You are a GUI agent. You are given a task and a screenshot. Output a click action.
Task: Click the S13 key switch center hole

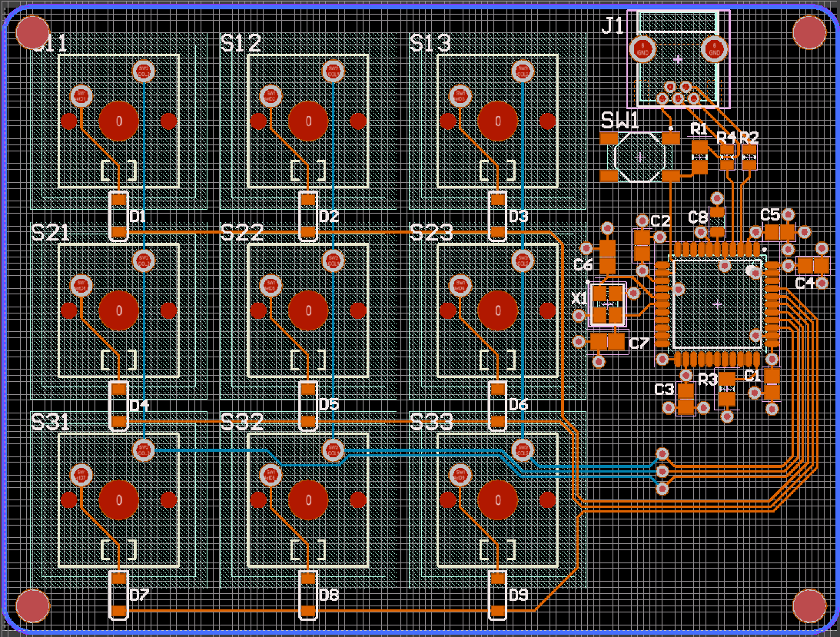pos(498,121)
